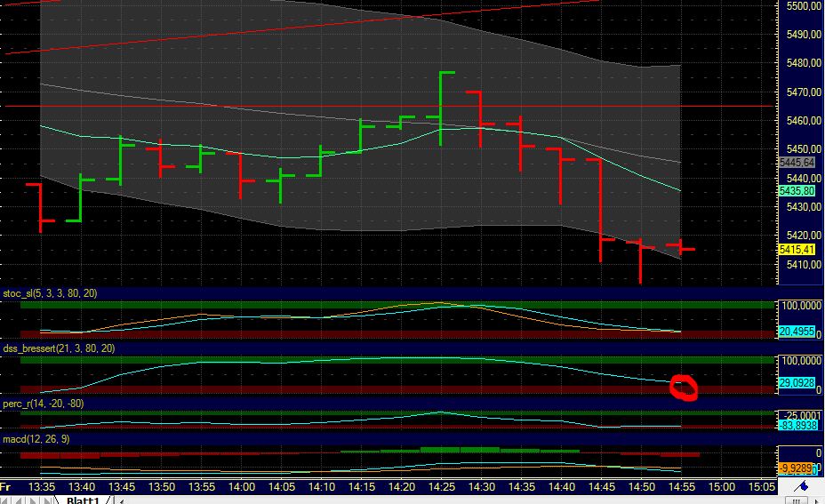Screen dimensions: 825x504
Task: Click the horizontal scrollbar at the bottom
Action: click(445, 500)
